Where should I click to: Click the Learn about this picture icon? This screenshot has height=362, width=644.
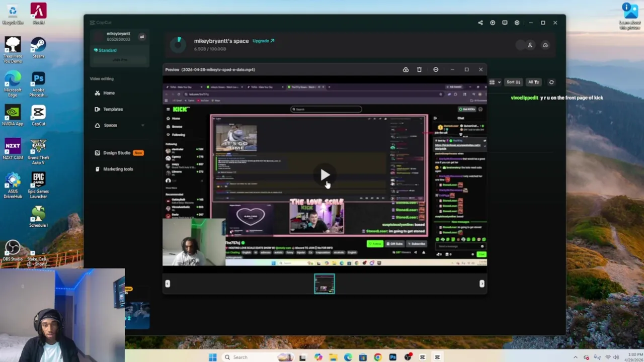(629, 17)
